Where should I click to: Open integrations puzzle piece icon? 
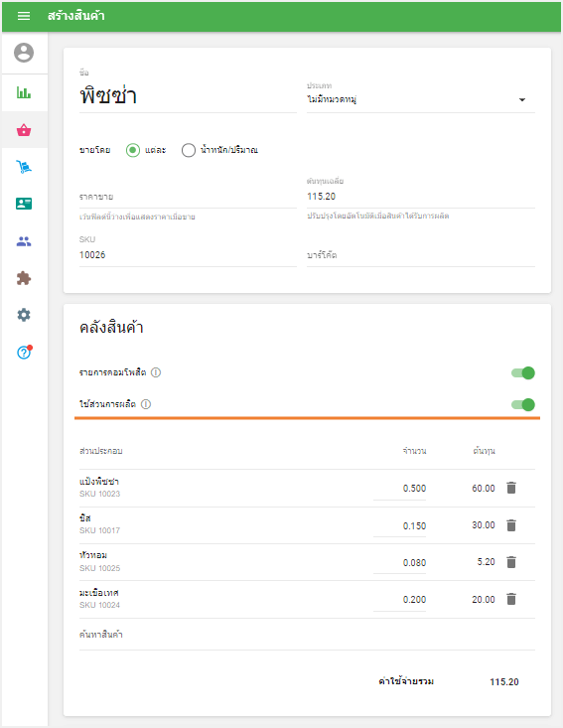pos(24,278)
